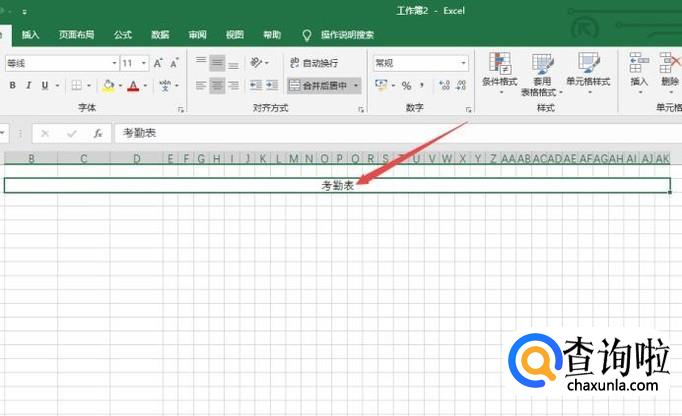Screen dimensions: 682x416
Task: Click the formula bar showing 考勤表
Action: (x=398, y=133)
